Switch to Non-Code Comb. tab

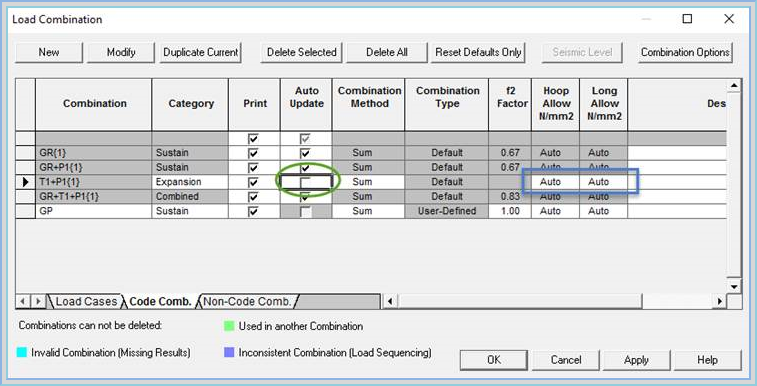pyautogui.click(x=247, y=302)
